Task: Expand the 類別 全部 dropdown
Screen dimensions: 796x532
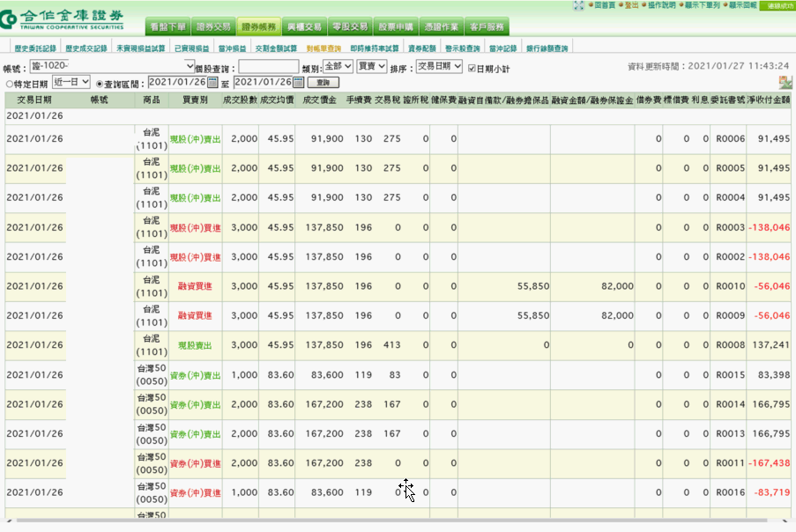Action: click(338, 67)
